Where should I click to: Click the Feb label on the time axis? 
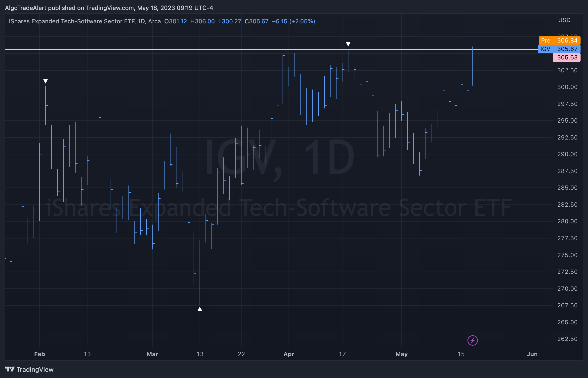(40, 354)
